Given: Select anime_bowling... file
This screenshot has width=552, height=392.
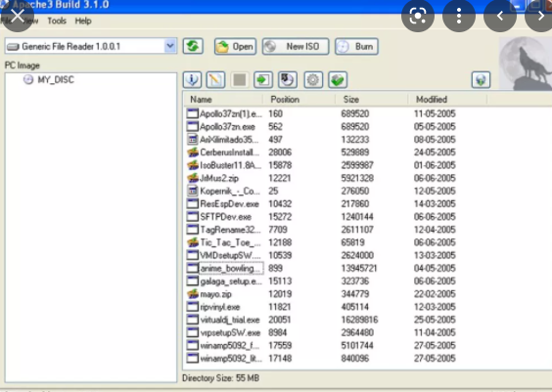Looking at the screenshot, I should (231, 268).
